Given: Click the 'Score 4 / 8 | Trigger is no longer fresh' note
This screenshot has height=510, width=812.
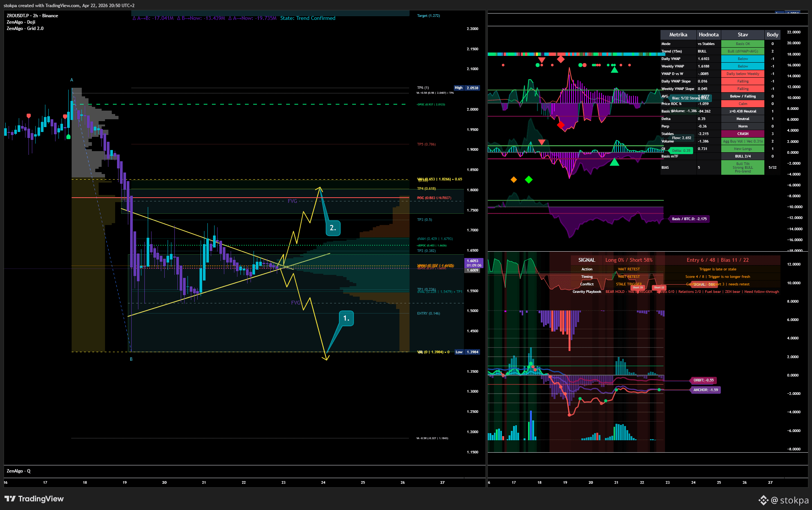Looking at the screenshot, I should click(718, 277).
